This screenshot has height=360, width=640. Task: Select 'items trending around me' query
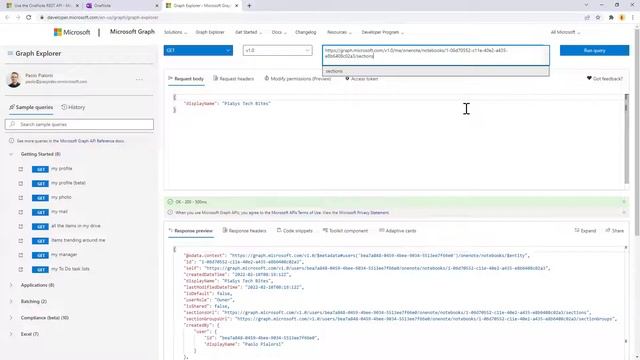[x=78, y=240]
